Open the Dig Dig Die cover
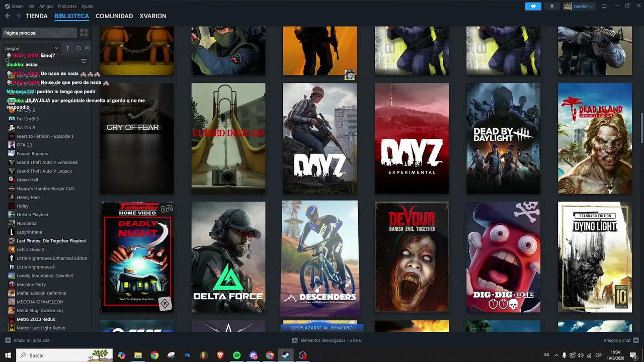This screenshot has height=362, width=644. (x=503, y=257)
